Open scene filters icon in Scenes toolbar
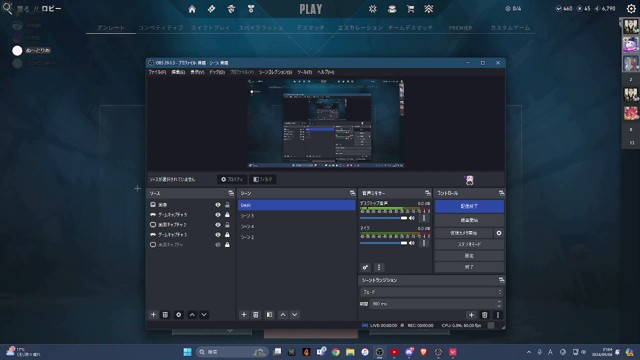 [x=269, y=315]
